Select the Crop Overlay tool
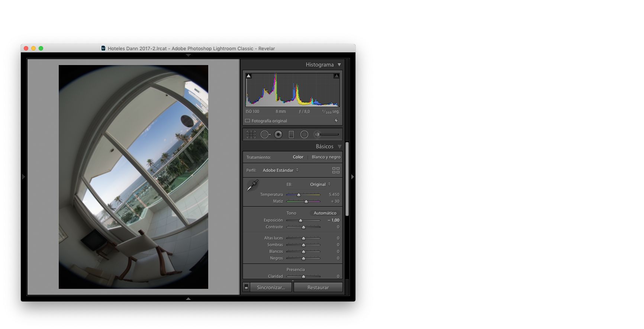Screen dimensions: 644x329 click(251, 135)
